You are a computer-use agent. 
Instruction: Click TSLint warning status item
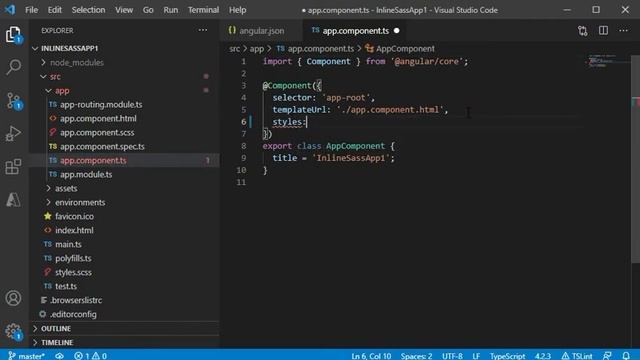(x=577, y=356)
